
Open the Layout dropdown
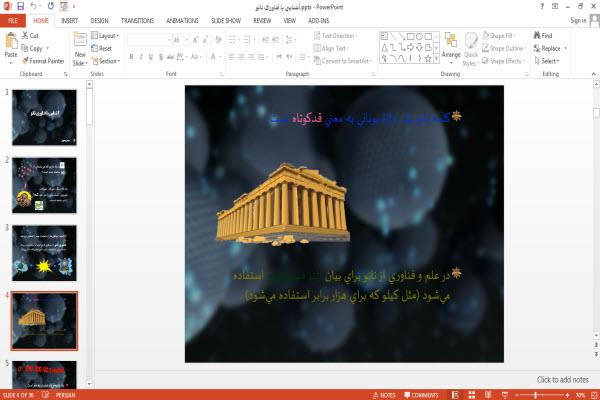click(105, 36)
